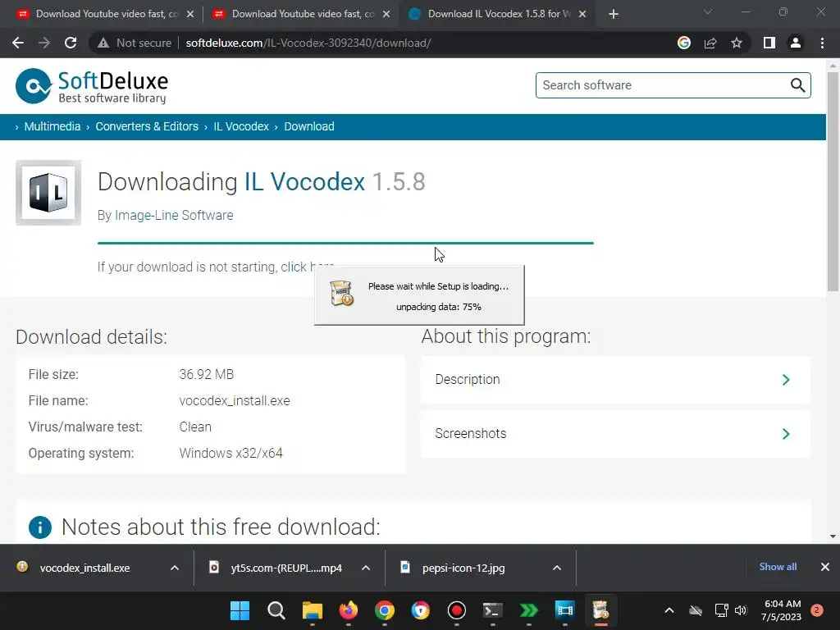Viewport: 840px width, 630px height.
Task: Click the IL Vocodex title link
Action: point(305,181)
